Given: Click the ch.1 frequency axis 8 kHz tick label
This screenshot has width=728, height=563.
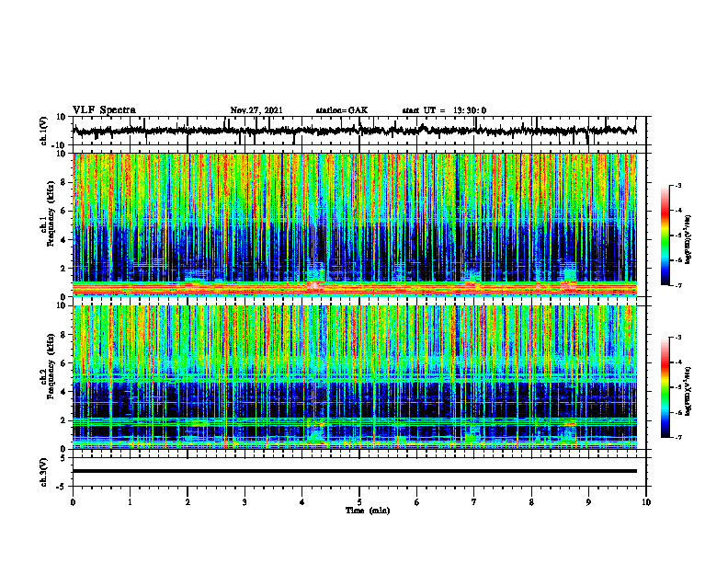Looking at the screenshot, I should (x=64, y=182).
